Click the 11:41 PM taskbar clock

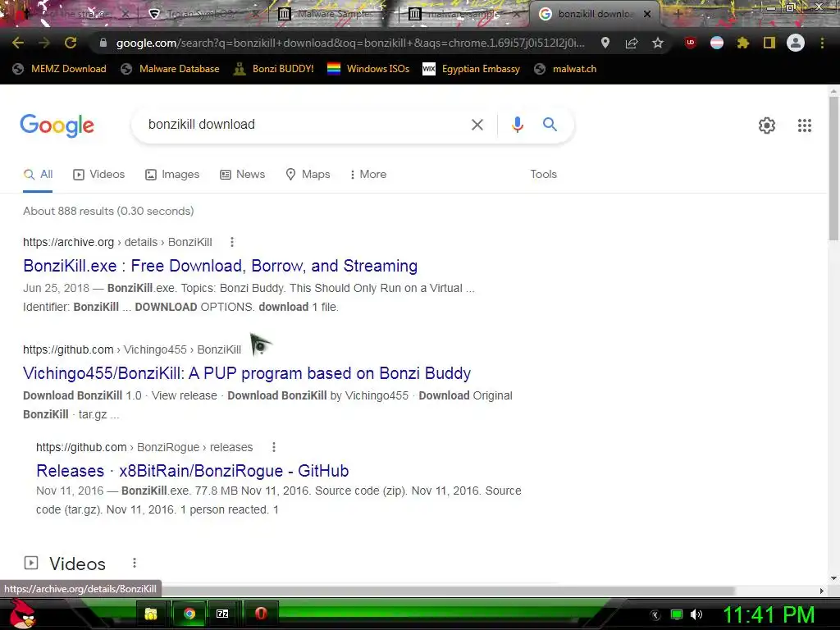point(769,614)
